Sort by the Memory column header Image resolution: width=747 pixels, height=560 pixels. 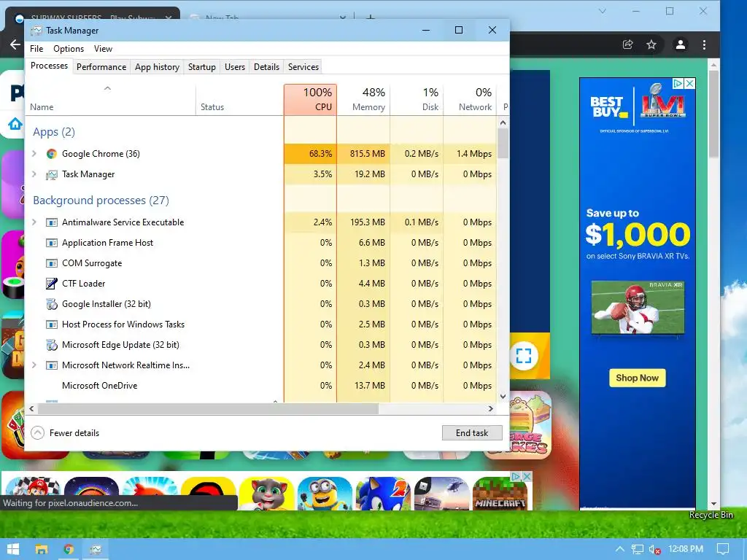click(x=363, y=99)
